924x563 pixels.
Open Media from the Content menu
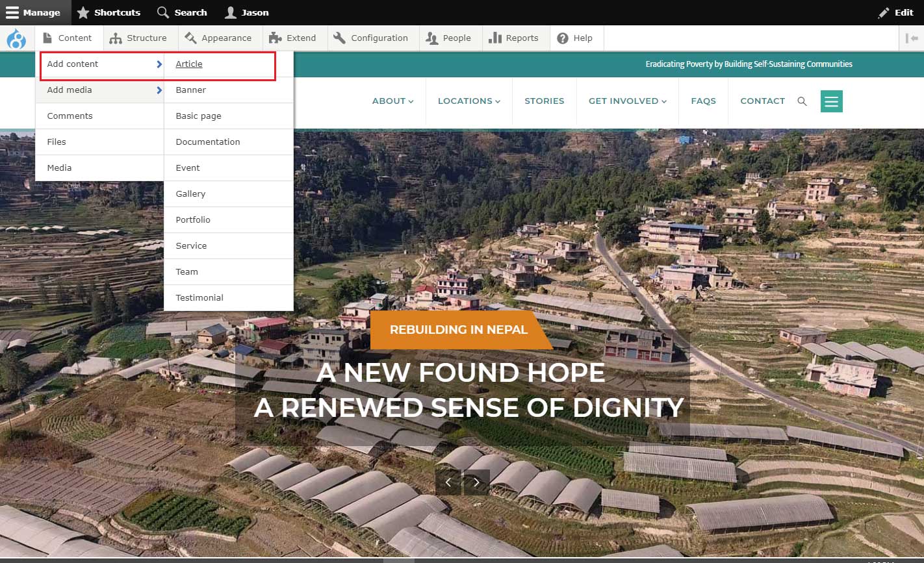[99, 168]
